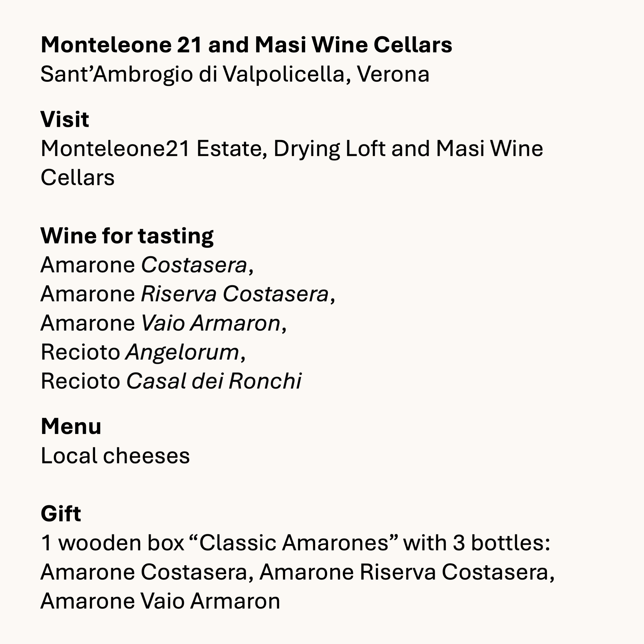Click Amarone Vaio Armaron in the gift list
644x644 pixels.
(160, 601)
